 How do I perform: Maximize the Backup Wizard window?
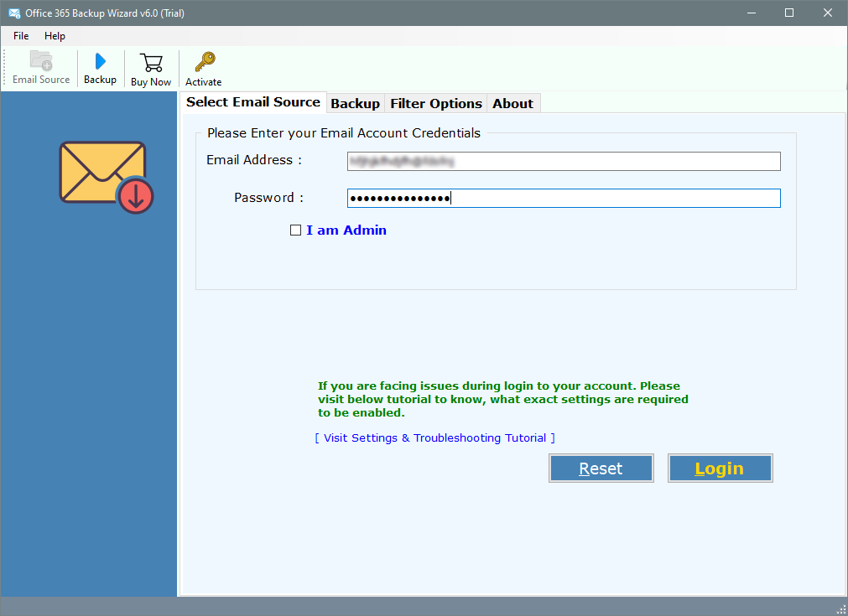click(789, 13)
